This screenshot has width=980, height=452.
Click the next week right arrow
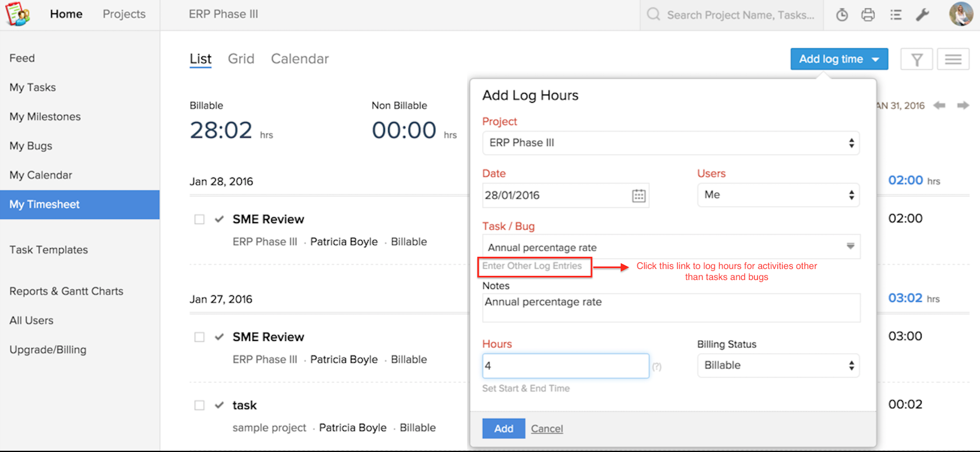(x=963, y=105)
